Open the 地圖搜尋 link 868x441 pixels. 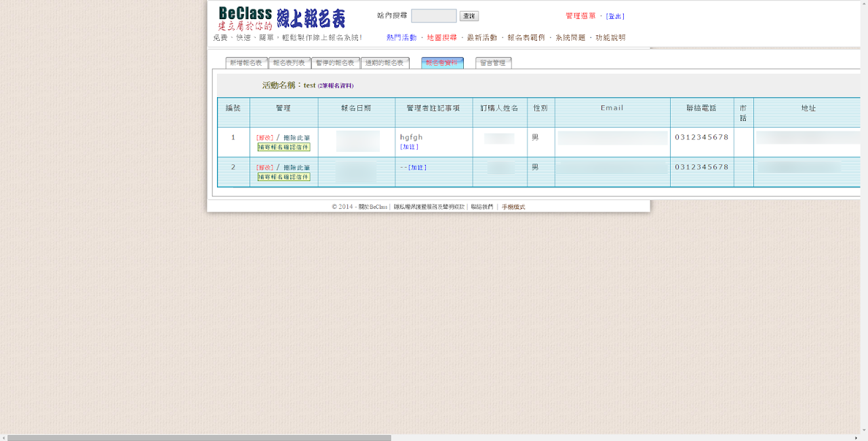[x=443, y=37]
